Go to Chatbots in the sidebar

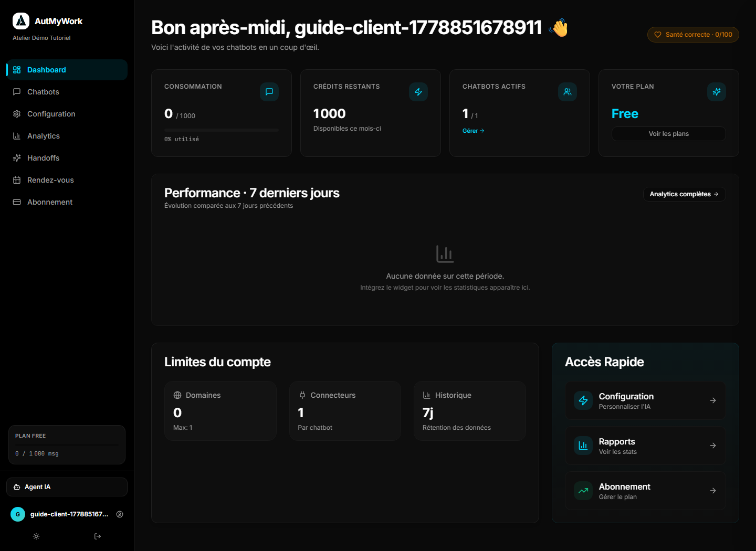point(67,92)
